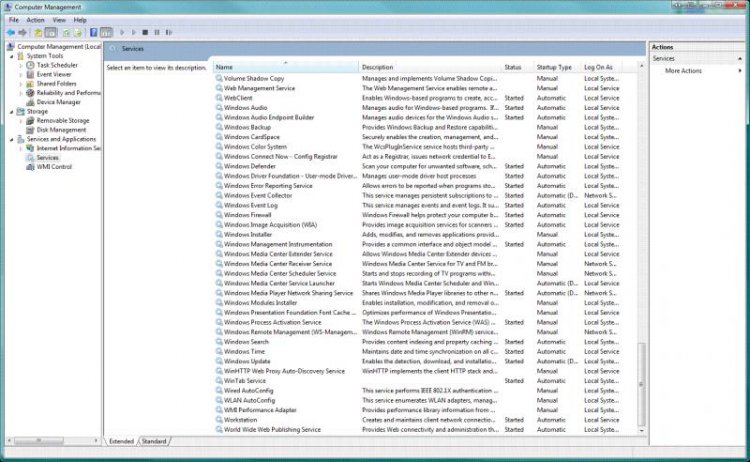Click the services list scroll-down arrow
The height and width of the screenshot is (462, 750).
point(641,430)
